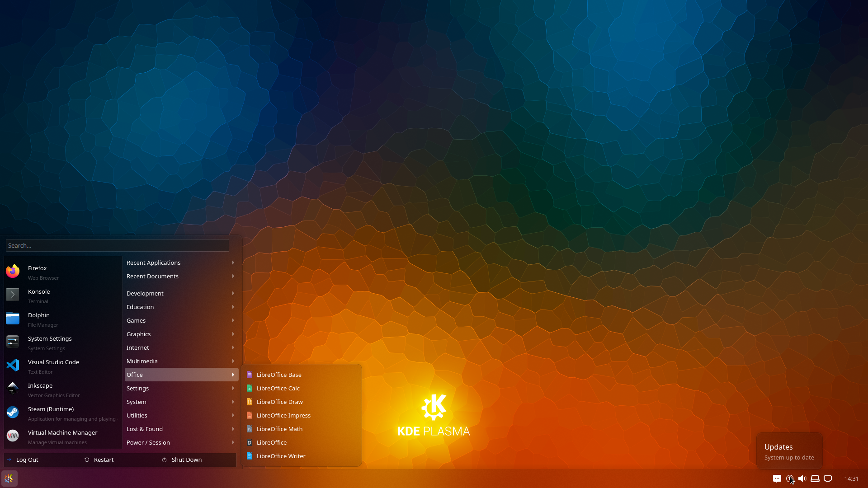
Task: Launch Visual Studio Code icon
Action: (x=13, y=365)
